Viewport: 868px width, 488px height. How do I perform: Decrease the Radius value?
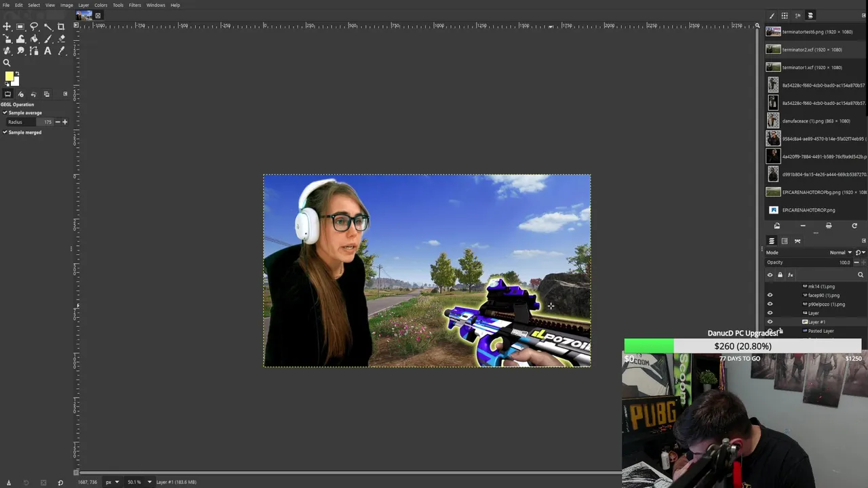[58, 122]
